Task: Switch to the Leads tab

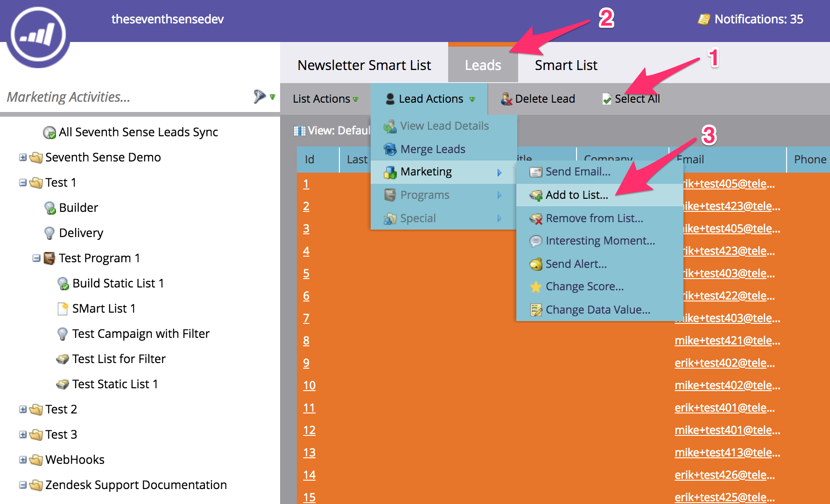Action: 483,65
